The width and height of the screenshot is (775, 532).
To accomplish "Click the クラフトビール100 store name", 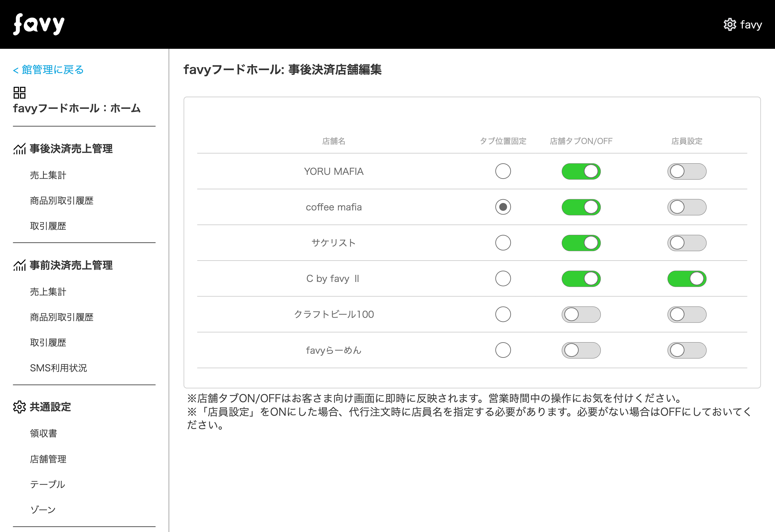I will [334, 314].
